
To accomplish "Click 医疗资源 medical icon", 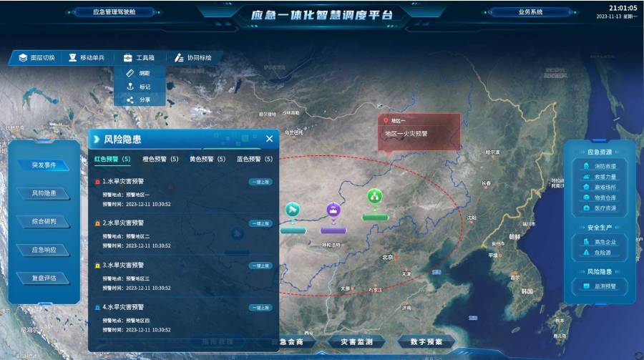I will click(x=587, y=208).
